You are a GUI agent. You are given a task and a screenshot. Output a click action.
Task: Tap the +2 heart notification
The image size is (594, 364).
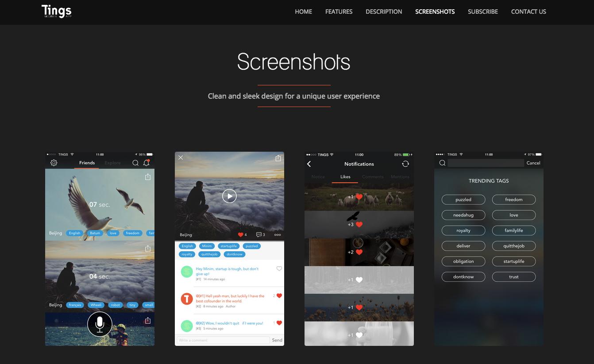[x=359, y=252]
